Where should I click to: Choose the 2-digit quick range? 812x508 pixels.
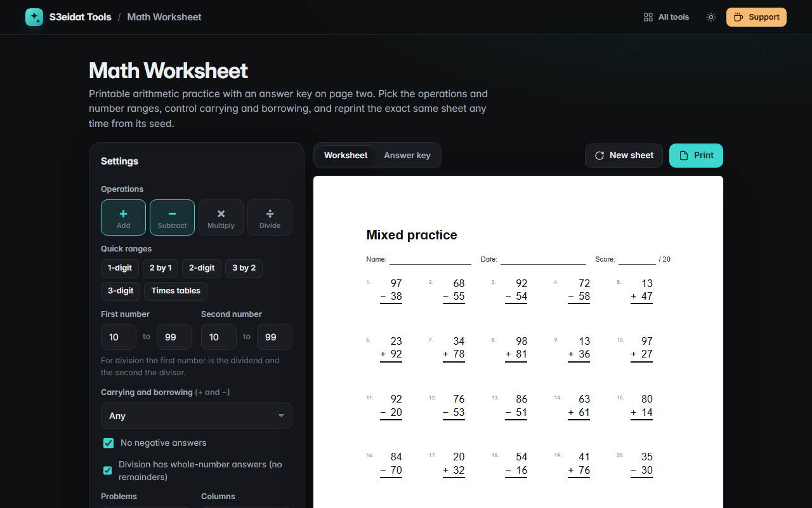(x=202, y=268)
